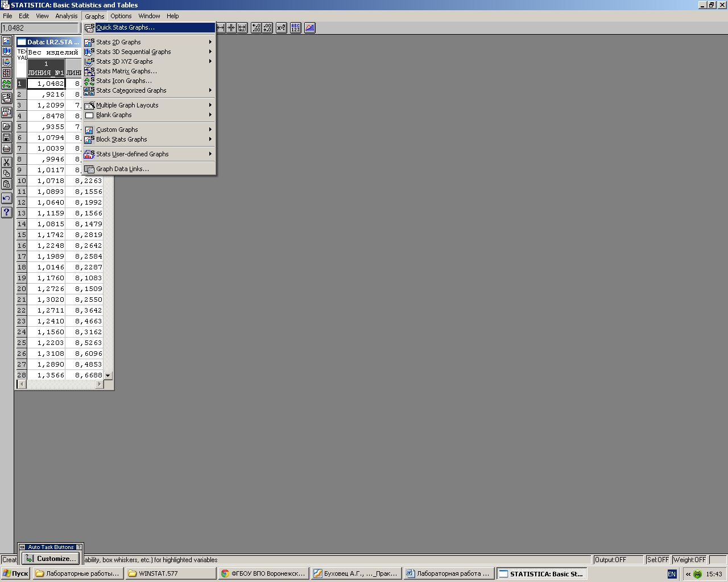
Task: Click the Auto Task Buttons help question icon
Action: click(x=79, y=547)
